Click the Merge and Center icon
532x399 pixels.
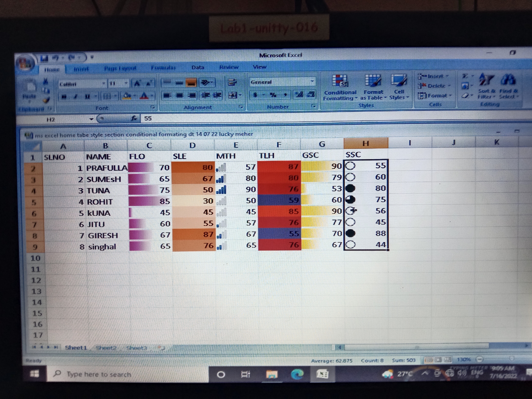[x=233, y=95]
